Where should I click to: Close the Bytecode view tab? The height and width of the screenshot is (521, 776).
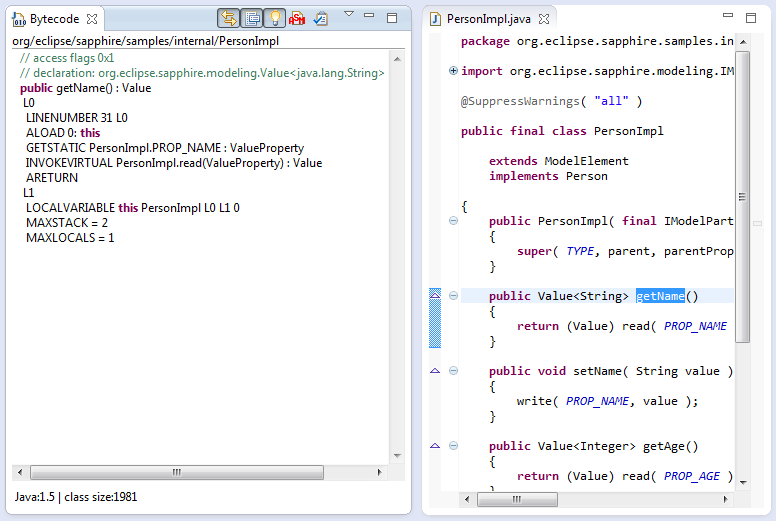point(92,19)
